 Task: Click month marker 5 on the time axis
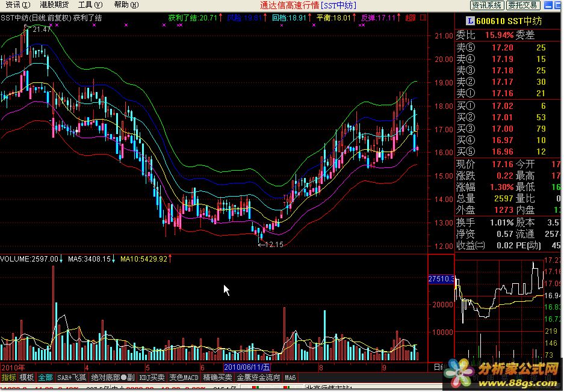(x=147, y=367)
